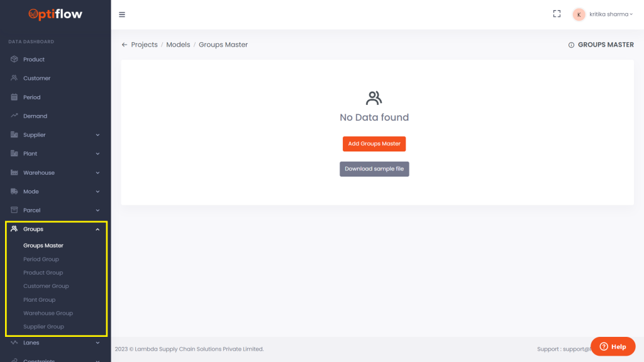The image size is (644, 362).
Task: Open the Models breadcrumb link
Action: [x=178, y=45]
